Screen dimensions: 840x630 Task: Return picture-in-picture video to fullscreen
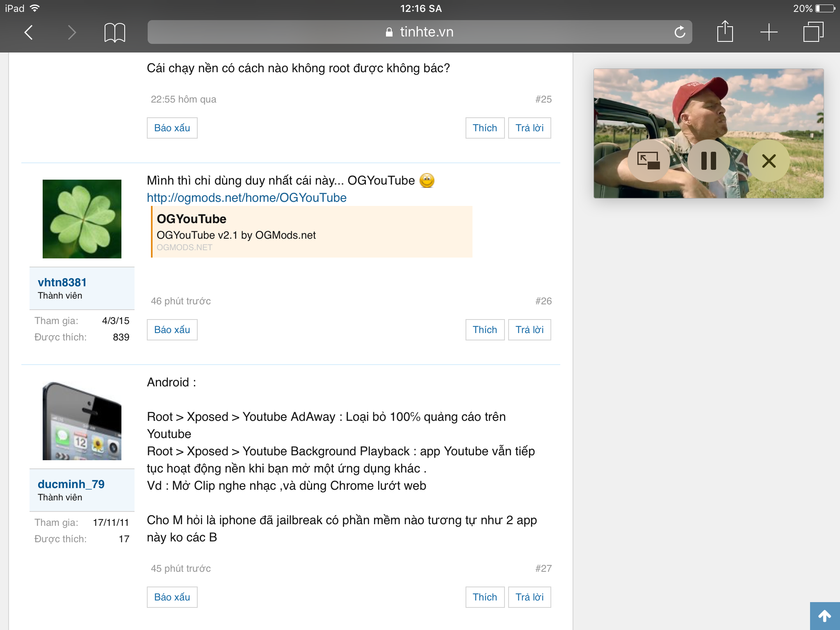[648, 161]
